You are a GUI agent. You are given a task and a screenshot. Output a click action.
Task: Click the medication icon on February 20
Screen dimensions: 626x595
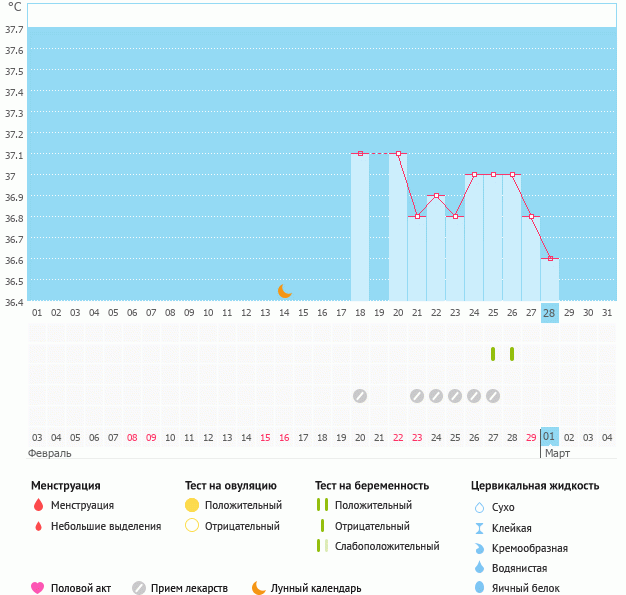click(x=360, y=395)
